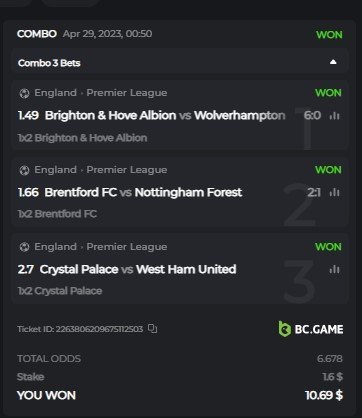The image size is (362, 418).
Task: Collapse the Combo 3 Bets arrow
Action: click(x=333, y=62)
